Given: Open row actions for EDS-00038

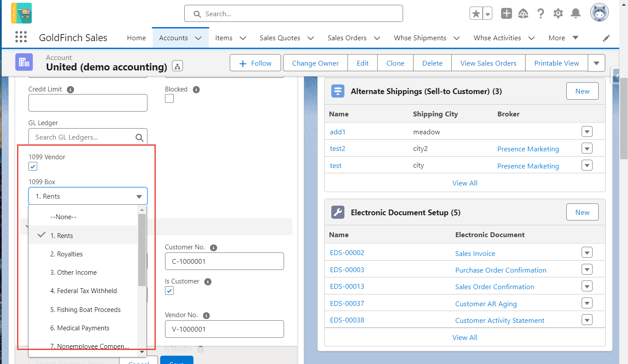Looking at the screenshot, I should [x=587, y=320].
